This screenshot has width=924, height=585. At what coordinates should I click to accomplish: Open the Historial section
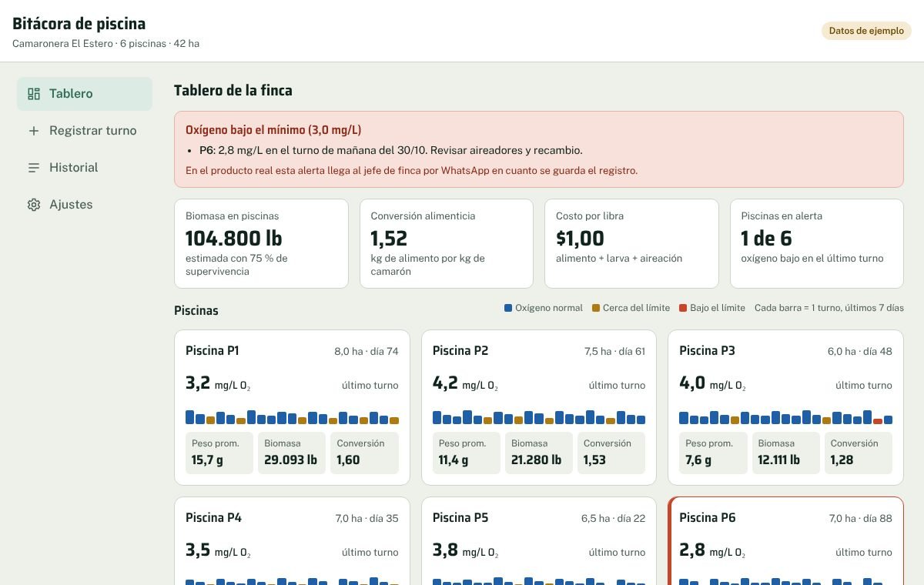85,168
